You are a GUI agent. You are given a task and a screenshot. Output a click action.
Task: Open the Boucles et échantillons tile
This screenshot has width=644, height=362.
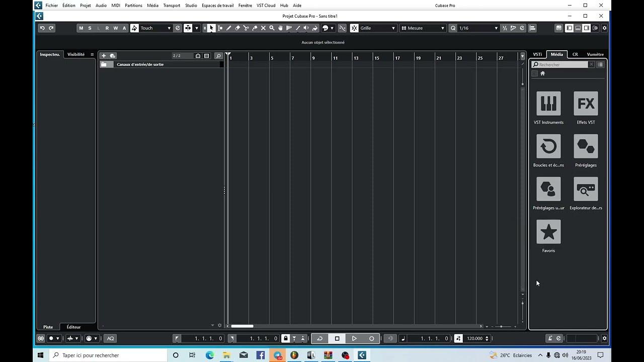(x=548, y=146)
